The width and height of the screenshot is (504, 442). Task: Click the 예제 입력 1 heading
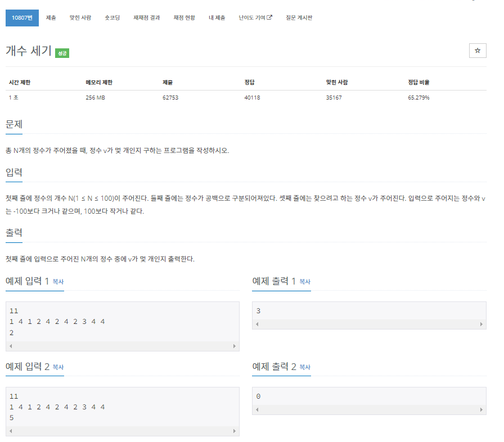tap(28, 281)
